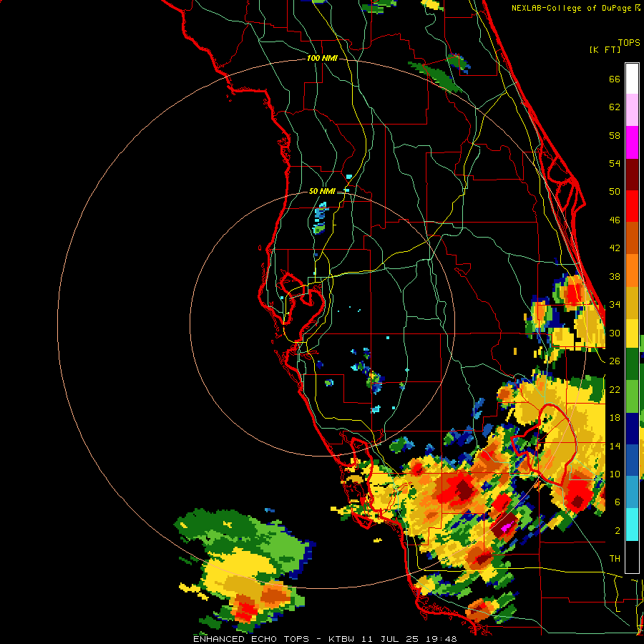Image resolution: width=644 pixels, height=644 pixels.
Task: Select the 66 value on the legend
Action: (615, 79)
